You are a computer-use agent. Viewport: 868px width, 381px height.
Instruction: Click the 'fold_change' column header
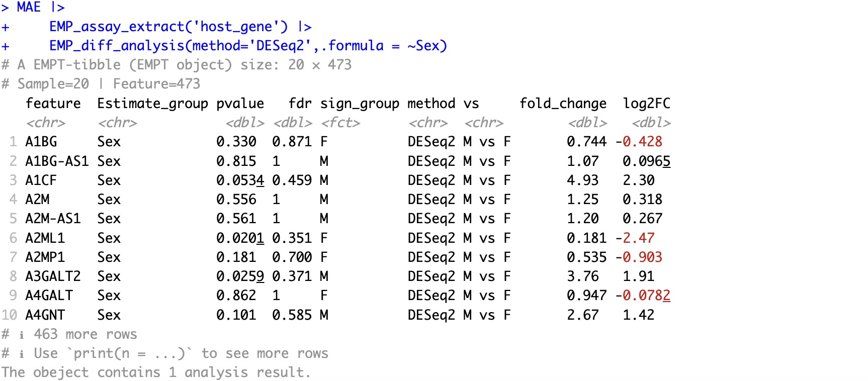[x=563, y=104]
